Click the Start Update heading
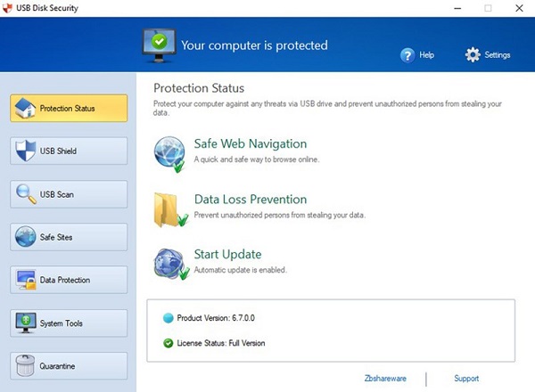This screenshot has width=535, height=392. pos(227,254)
